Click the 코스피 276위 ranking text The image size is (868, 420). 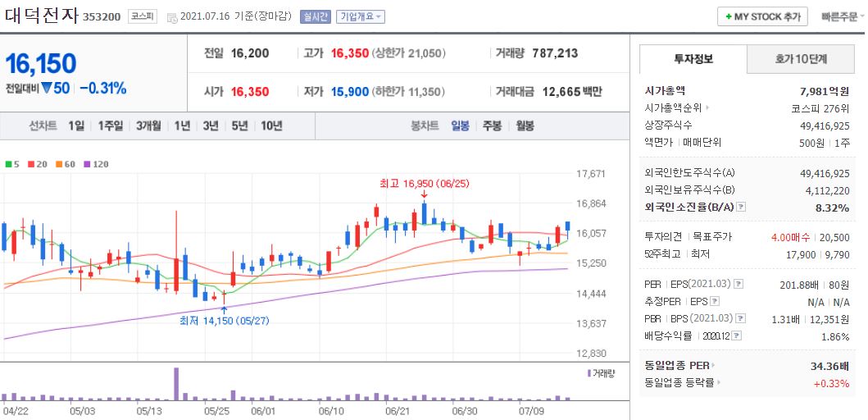pos(820,108)
